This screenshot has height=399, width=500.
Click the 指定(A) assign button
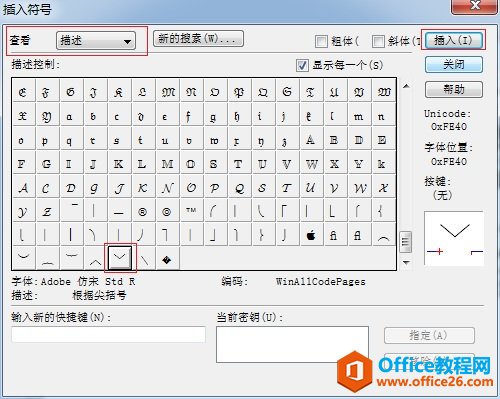(x=429, y=335)
